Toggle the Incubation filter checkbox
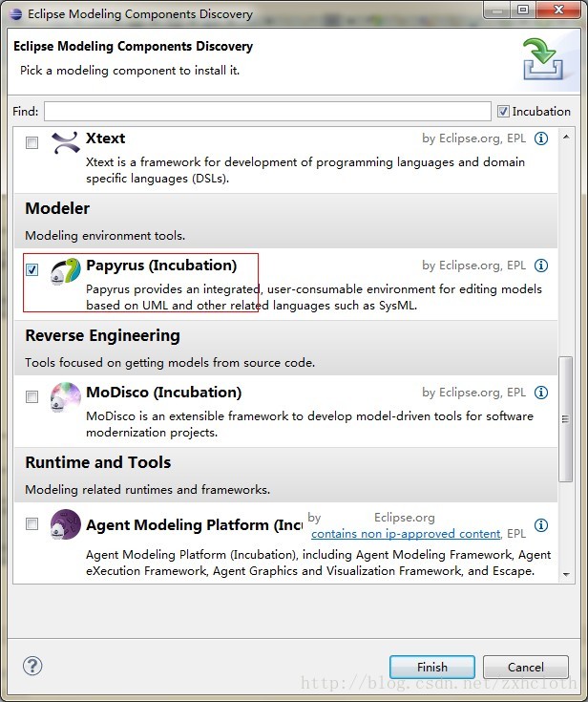 click(x=503, y=111)
